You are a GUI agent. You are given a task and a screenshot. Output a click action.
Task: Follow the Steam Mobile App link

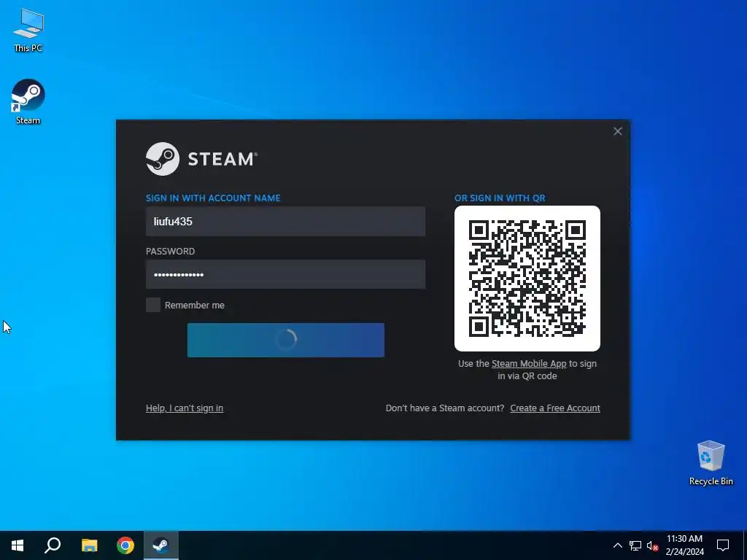click(x=529, y=364)
